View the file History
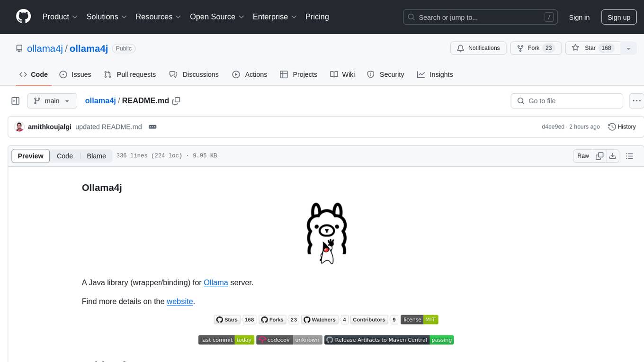 [x=622, y=127]
